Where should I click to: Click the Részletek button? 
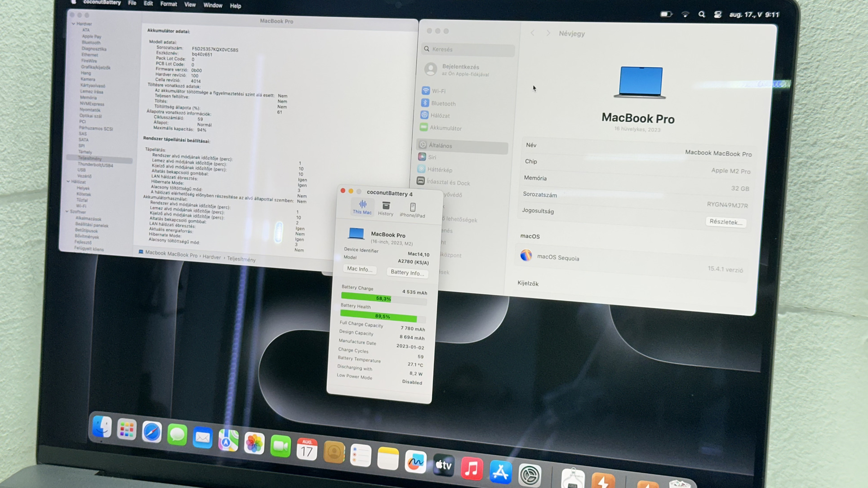pyautogui.click(x=725, y=222)
